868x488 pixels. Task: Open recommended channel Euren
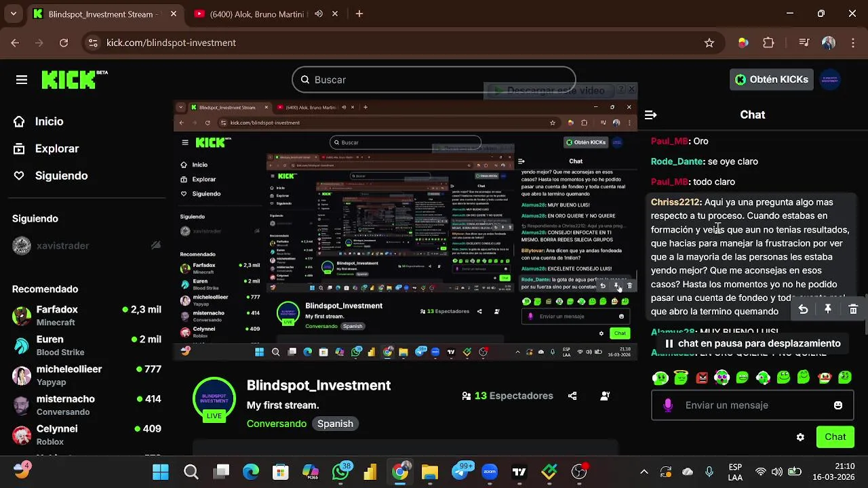(87, 346)
